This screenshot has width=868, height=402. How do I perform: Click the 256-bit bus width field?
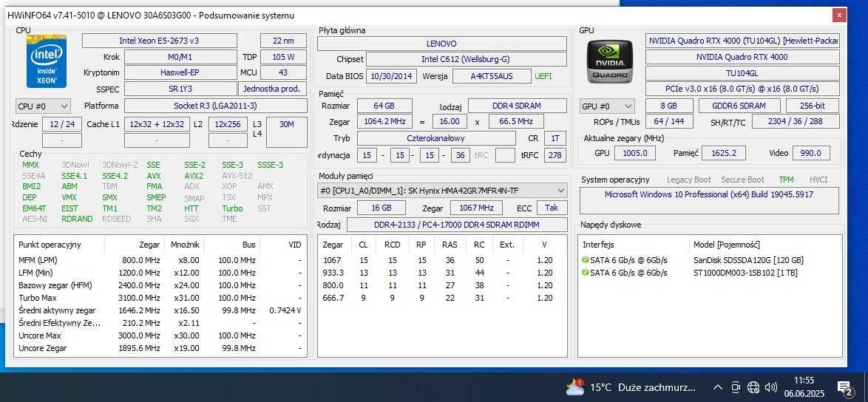click(x=812, y=106)
